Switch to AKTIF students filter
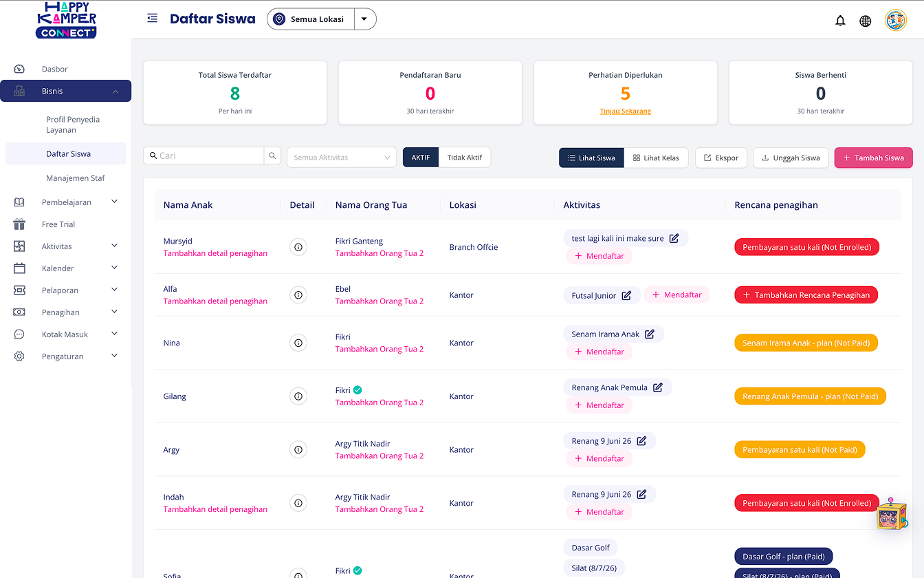 421,158
